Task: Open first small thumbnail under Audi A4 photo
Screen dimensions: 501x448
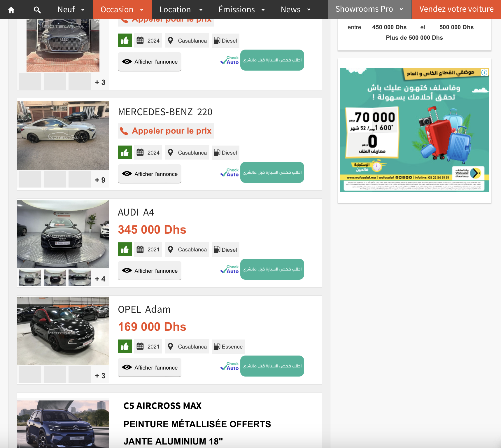Action: [30, 278]
